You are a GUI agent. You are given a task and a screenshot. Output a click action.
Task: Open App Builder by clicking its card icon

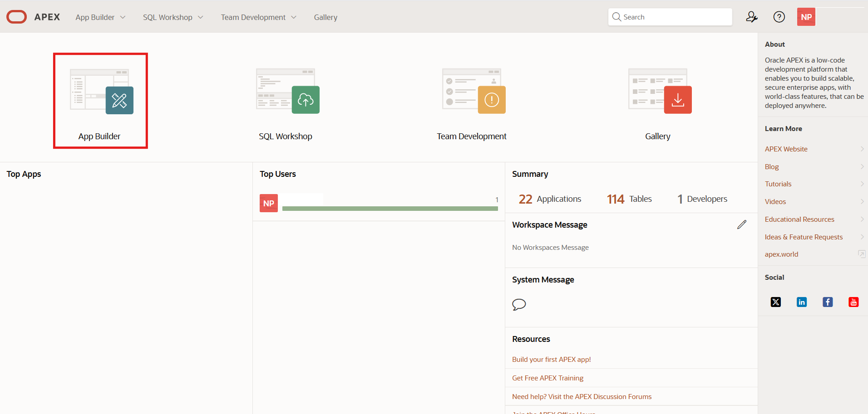pyautogui.click(x=119, y=100)
